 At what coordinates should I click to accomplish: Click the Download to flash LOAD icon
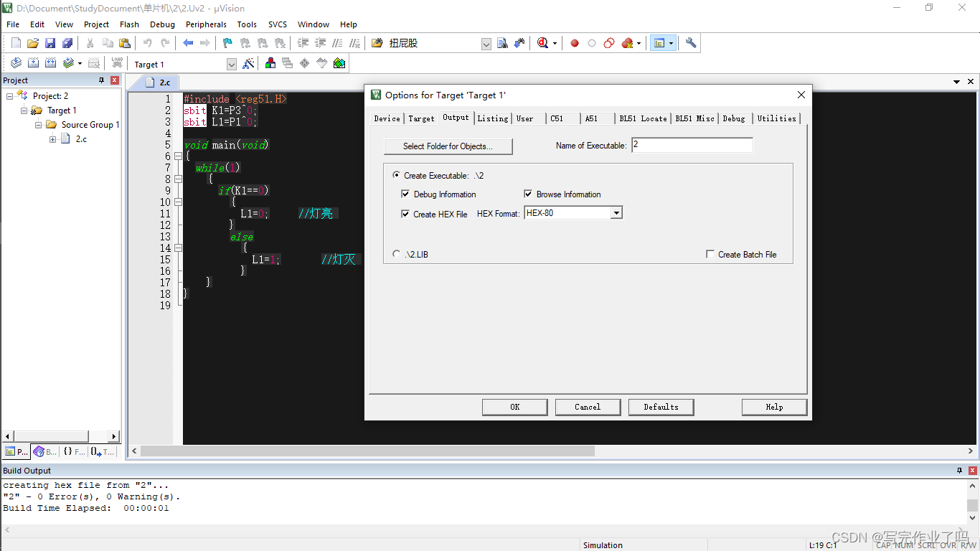[117, 63]
